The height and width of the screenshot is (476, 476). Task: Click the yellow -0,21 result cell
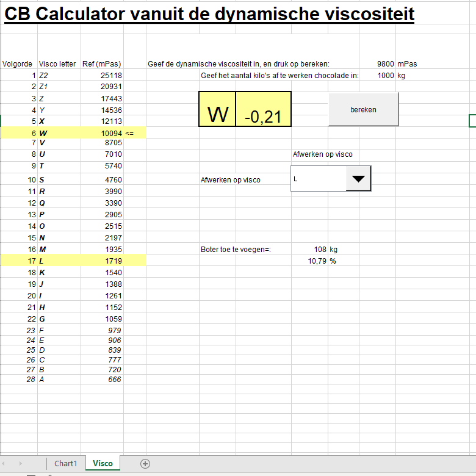(263, 109)
